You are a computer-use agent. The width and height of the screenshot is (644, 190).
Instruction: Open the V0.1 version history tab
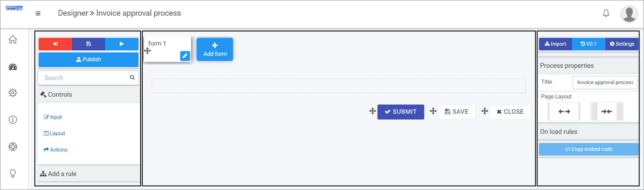point(588,44)
